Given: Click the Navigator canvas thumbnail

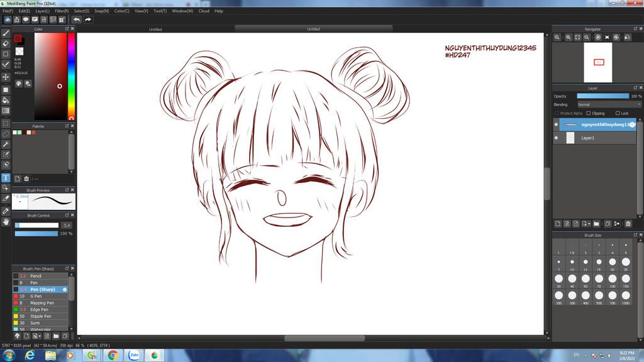Looking at the screenshot, I should pos(598,63).
